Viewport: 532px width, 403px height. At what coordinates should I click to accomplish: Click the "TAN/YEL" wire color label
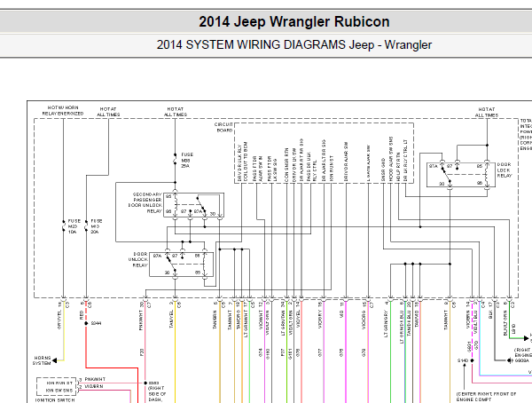pyautogui.click(x=171, y=319)
